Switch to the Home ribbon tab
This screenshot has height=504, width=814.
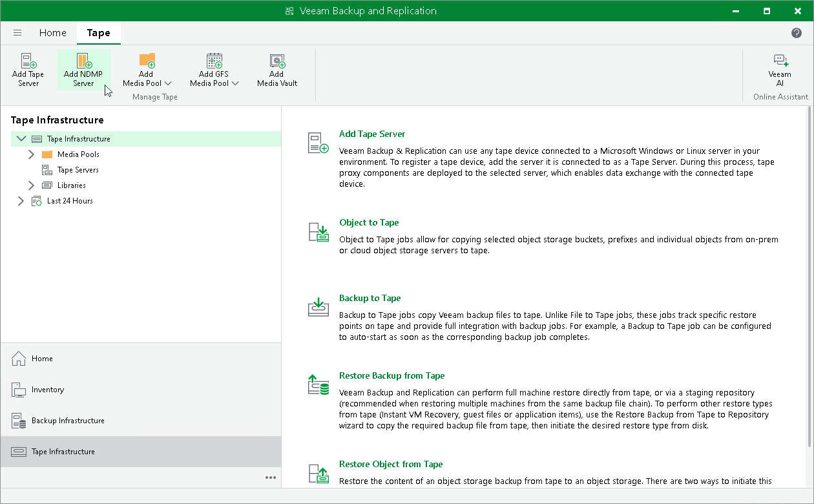pyautogui.click(x=53, y=33)
